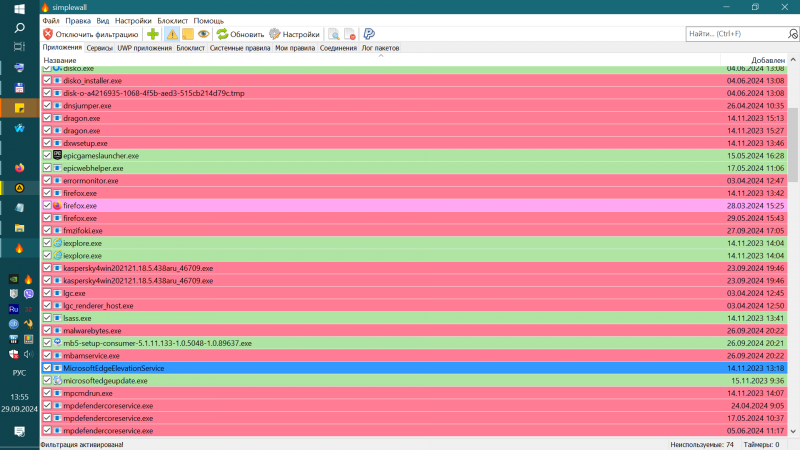Uncheck the disko_installer.exe checkbox

pos(47,80)
